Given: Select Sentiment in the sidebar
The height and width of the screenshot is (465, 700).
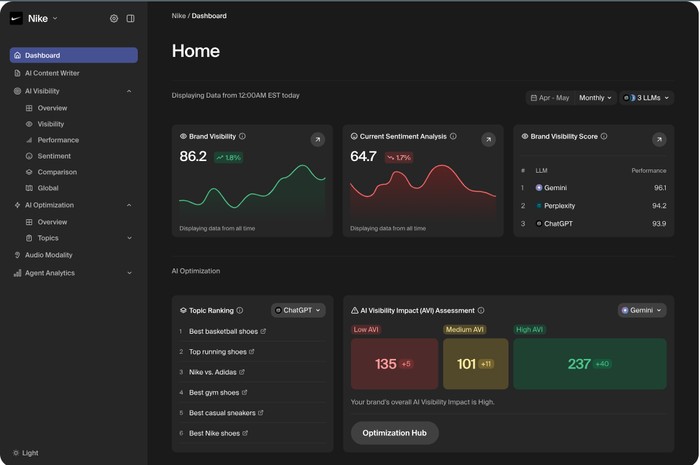Looking at the screenshot, I should tap(54, 156).
